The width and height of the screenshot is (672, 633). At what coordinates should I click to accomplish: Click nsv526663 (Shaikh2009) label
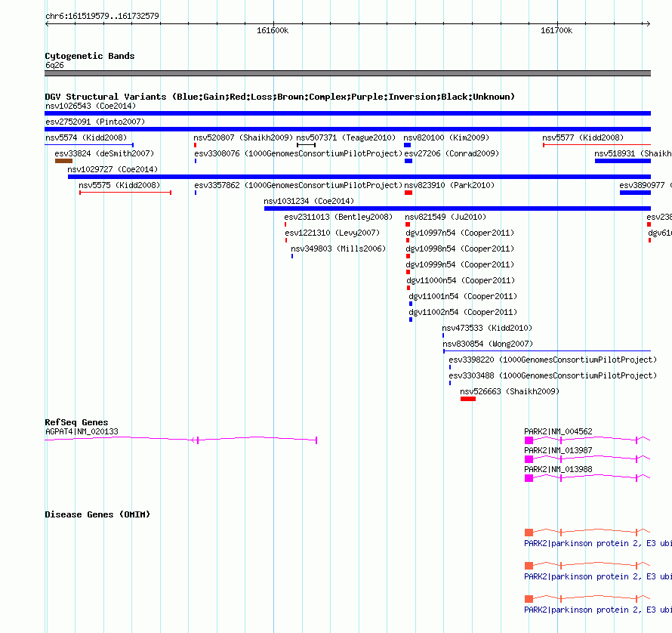coord(510,391)
